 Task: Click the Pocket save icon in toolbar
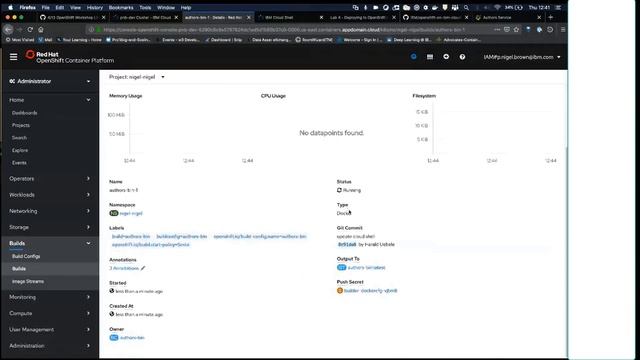click(x=507, y=29)
